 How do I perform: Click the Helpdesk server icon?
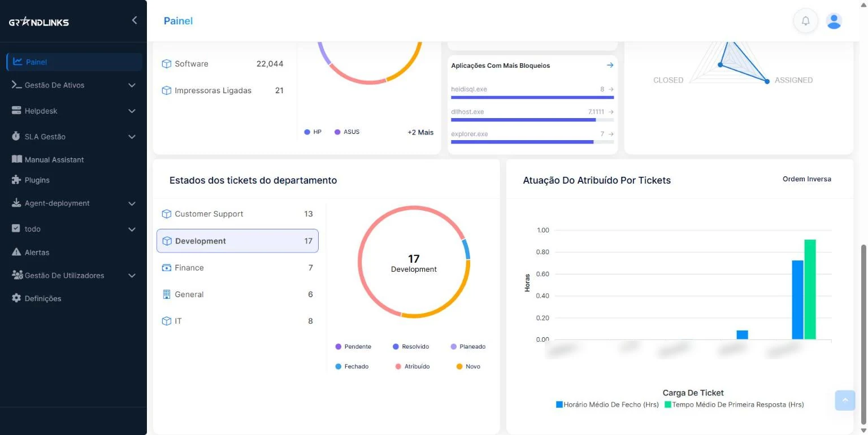pos(16,111)
